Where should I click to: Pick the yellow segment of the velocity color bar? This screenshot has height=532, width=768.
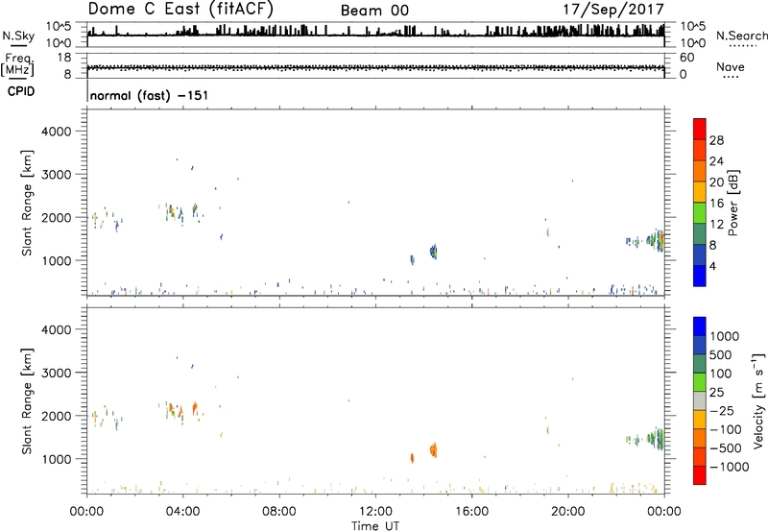tap(700, 420)
